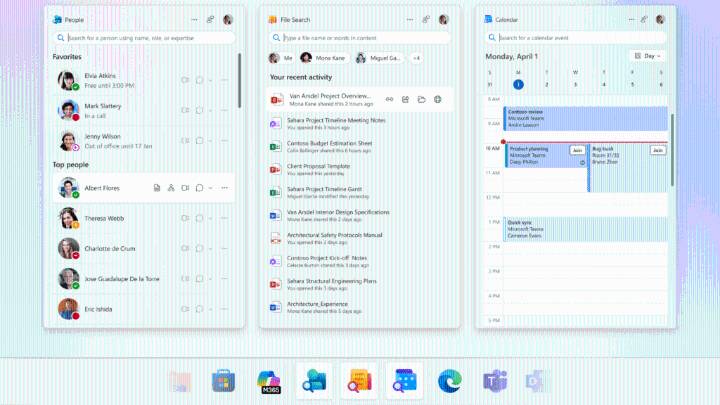Open the profile avatar in the File Search panel
The width and height of the screenshot is (720, 405).
pyautogui.click(x=444, y=20)
